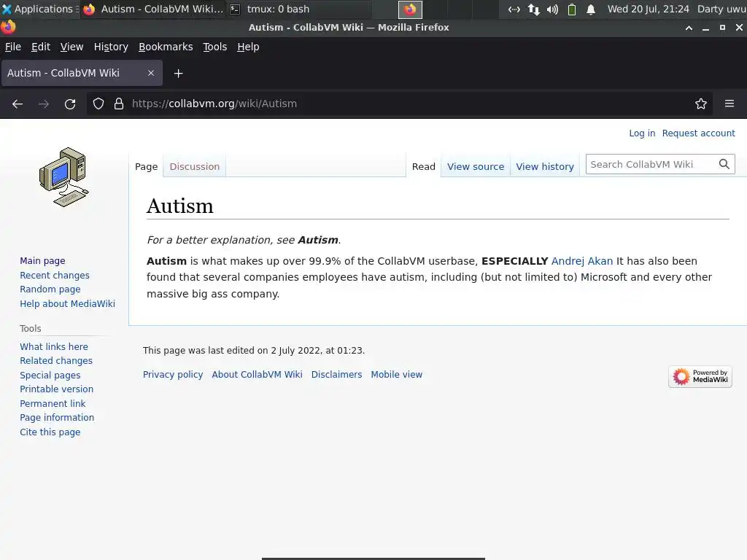Image resolution: width=747 pixels, height=560 pixels.
Task: Open the View source tab
Action: pos(476,167)
